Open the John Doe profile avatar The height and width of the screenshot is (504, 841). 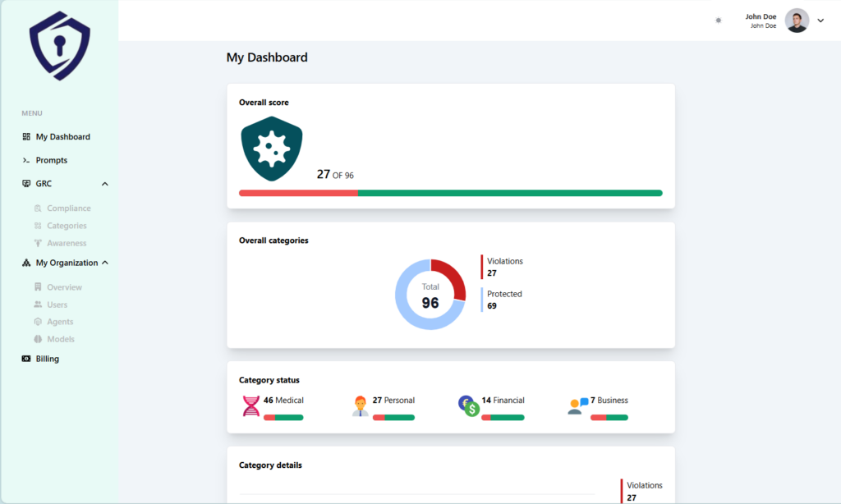point(797,21)
